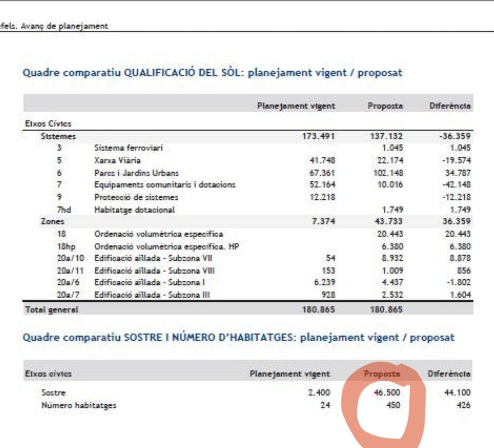
Task: Click 'Proposta' header in second table
Action: tap(382, 374)
